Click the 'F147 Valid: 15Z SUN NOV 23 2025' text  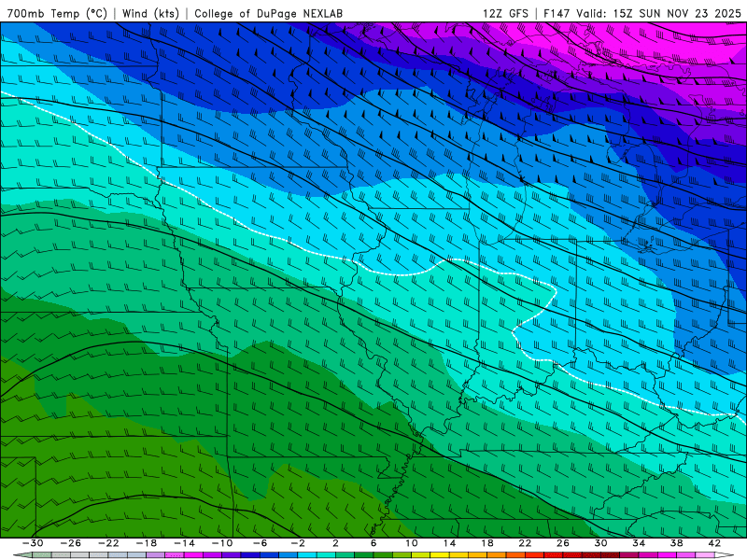point(642,13)
